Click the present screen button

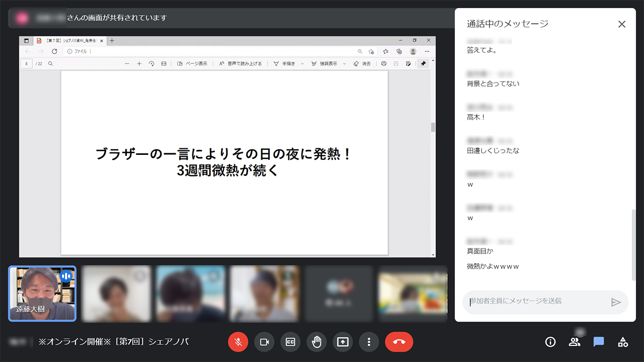pyautogui.click(x=343, y=342)
